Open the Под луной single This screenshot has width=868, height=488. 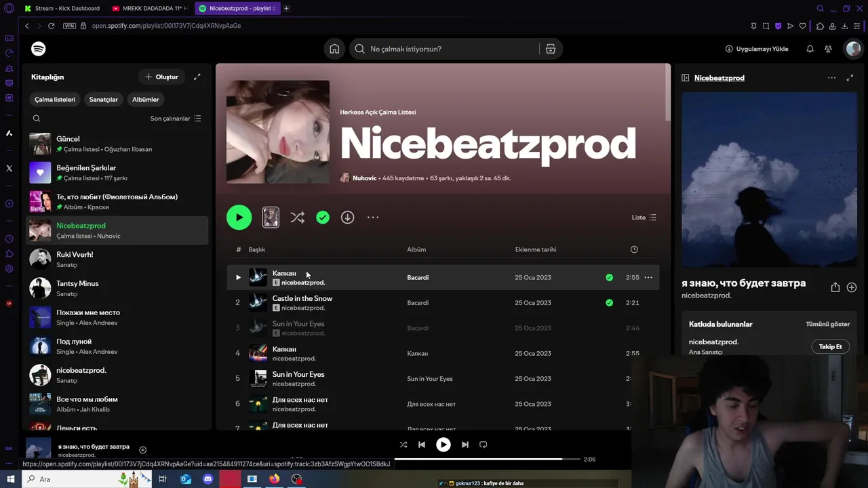117,346
